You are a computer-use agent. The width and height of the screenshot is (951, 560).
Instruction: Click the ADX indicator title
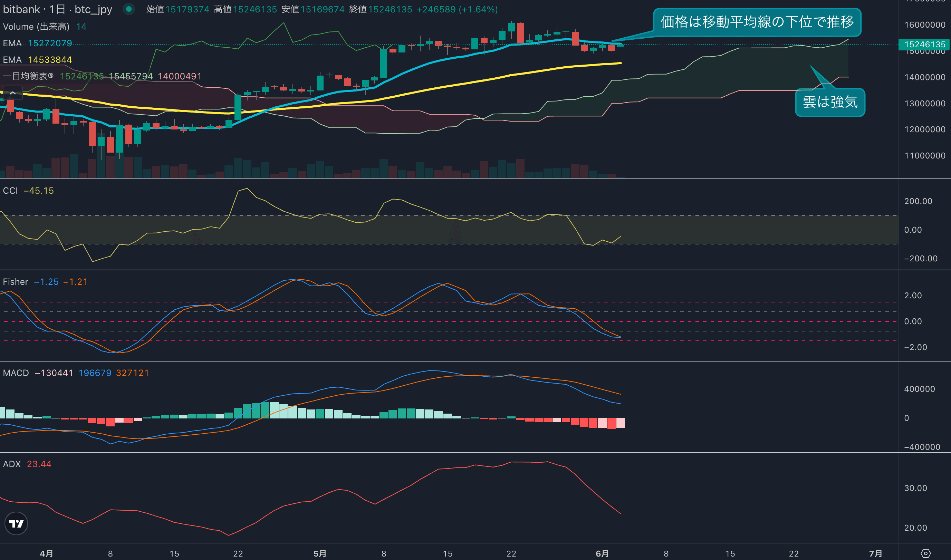[12, 464]
